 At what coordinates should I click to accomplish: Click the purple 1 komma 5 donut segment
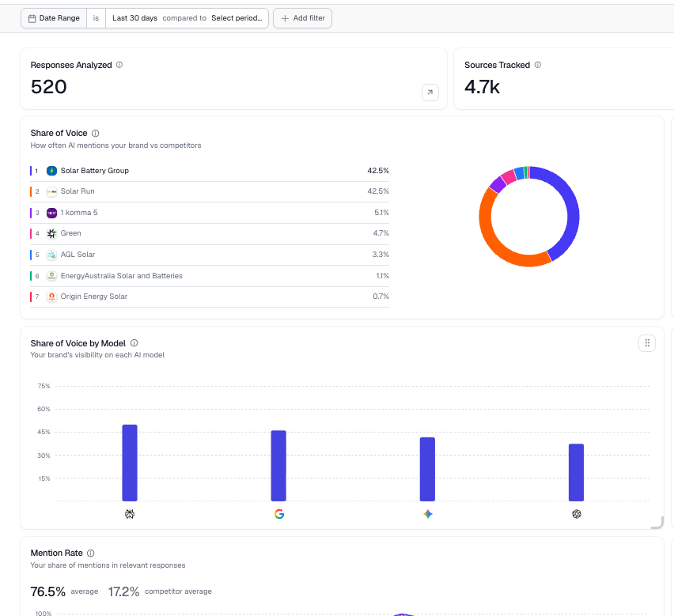(498, 184)
